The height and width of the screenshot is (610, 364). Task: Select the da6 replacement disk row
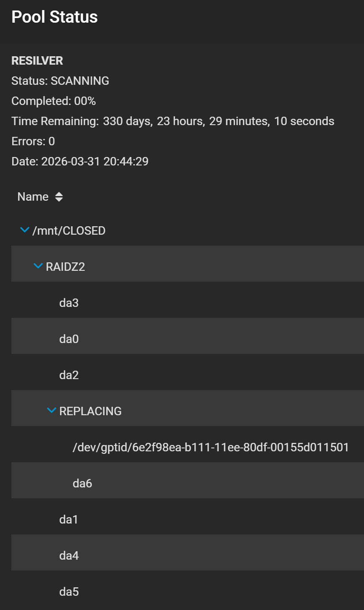point(82,483)
